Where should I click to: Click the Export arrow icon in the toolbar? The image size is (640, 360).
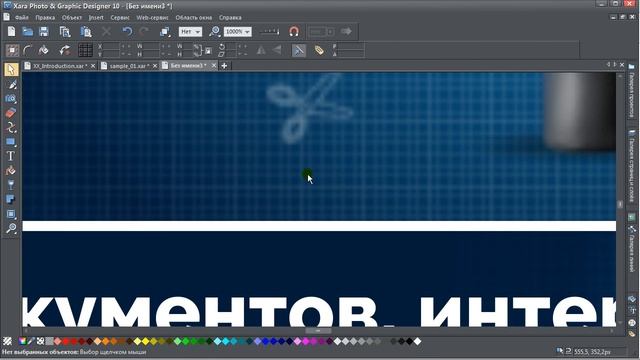point(346,31)
